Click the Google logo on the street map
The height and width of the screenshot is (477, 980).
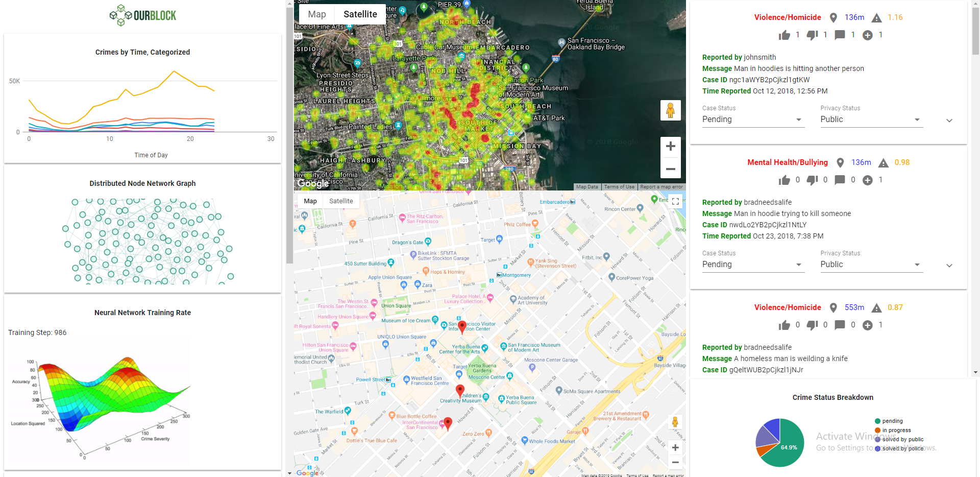click(308, 473)
